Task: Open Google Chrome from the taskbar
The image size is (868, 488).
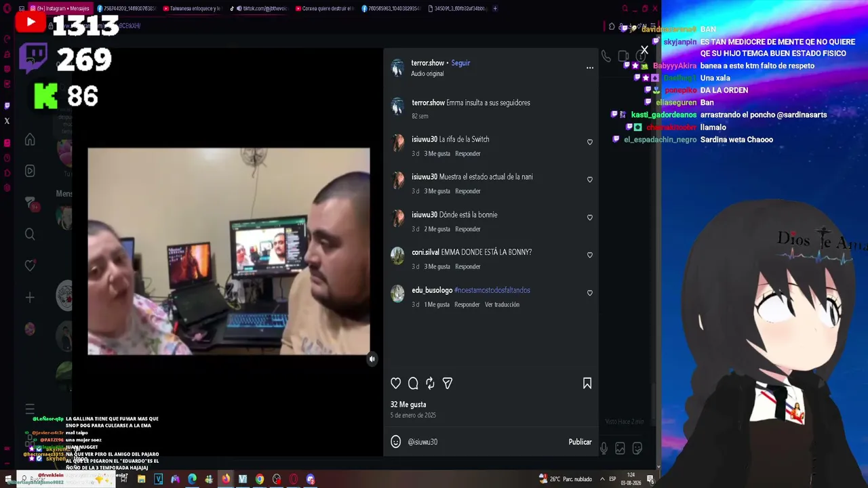Action: pyautogui.click(x=260, y=479)
